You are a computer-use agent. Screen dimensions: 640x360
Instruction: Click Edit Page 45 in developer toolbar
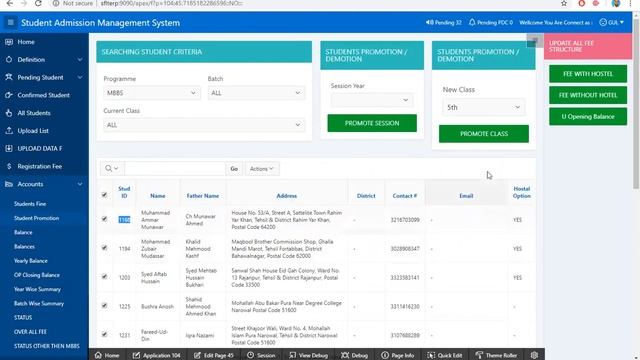pyautogui.click(x=213, y=355)
